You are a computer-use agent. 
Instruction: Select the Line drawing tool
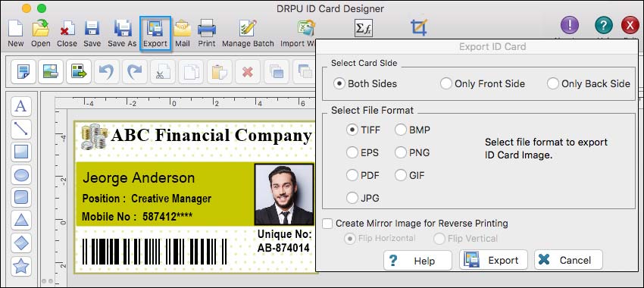pyautogui.click(x=21, y=129)
